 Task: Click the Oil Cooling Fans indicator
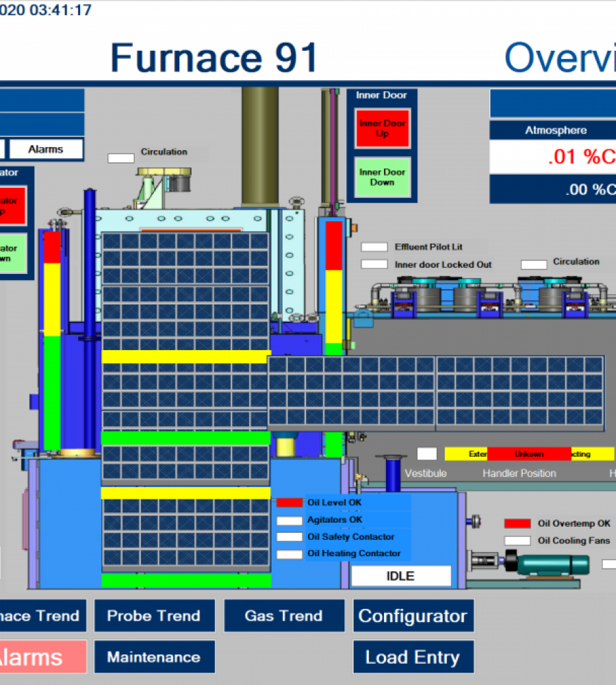coord(517,541)
